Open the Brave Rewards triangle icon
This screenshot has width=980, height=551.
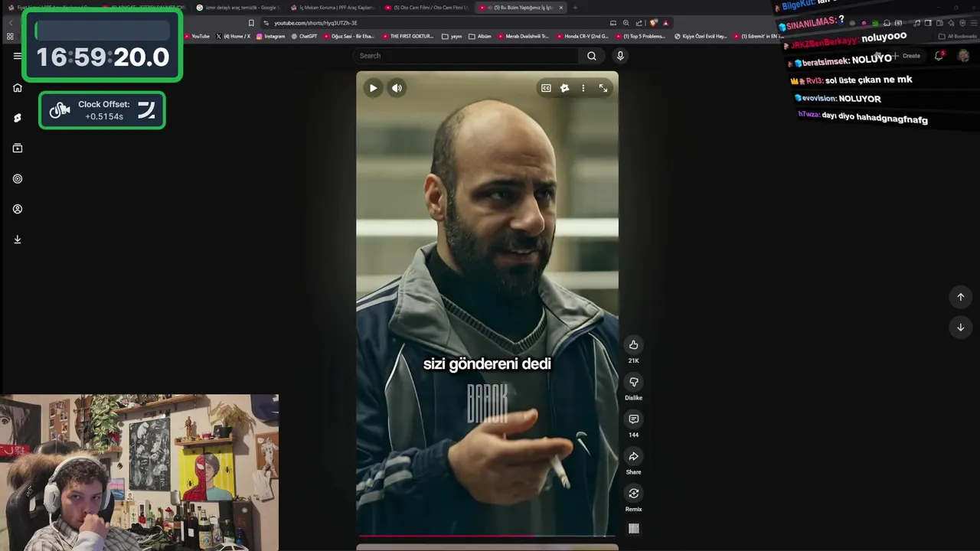click(x=665, y=23)
